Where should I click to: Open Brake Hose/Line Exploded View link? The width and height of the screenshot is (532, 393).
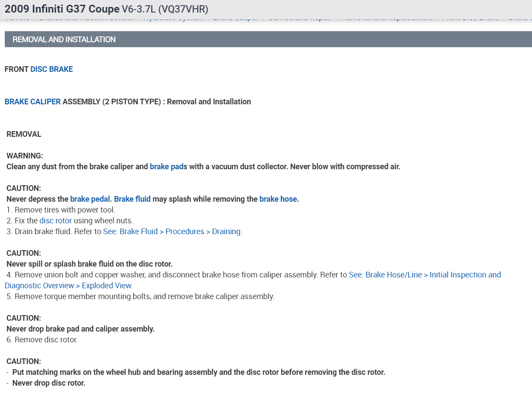[x=424, y=275]
